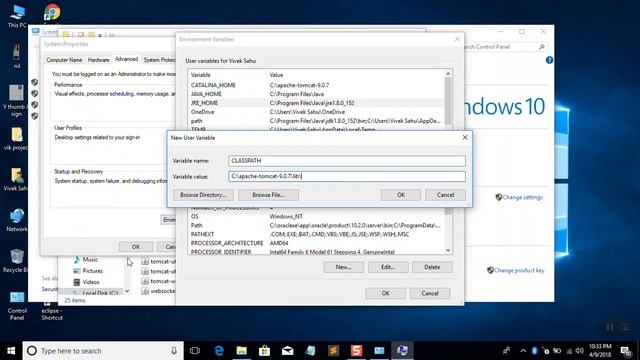The image size is (640, 360).
Task: Click Browse Directory button
Action: 203,195
